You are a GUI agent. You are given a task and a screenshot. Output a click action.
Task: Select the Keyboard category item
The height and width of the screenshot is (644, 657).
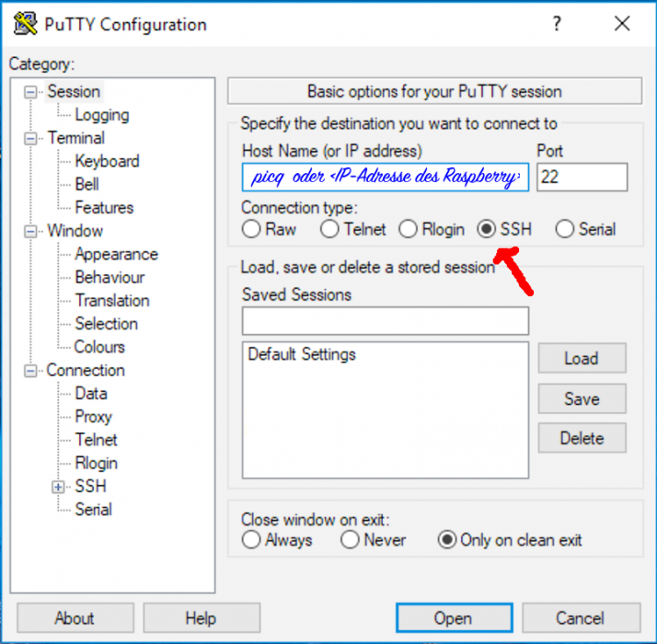click(x=107, y=161)
